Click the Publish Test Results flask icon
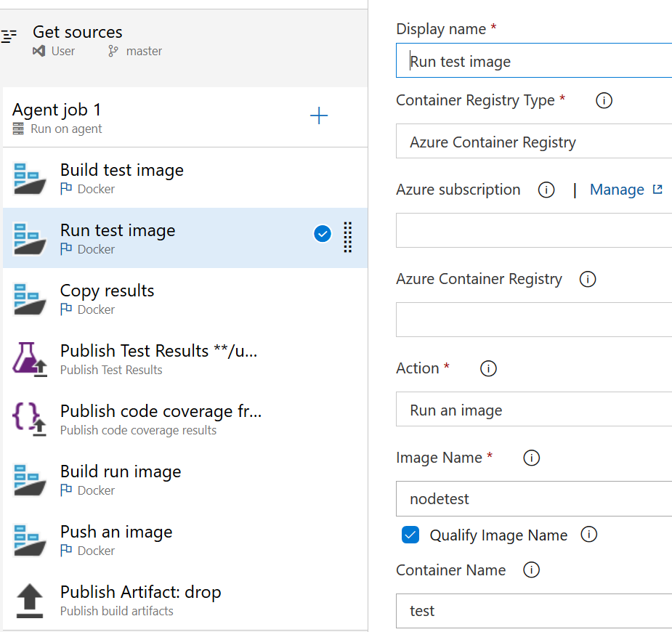This screenshot has height=632, width=672. (30, 360)
